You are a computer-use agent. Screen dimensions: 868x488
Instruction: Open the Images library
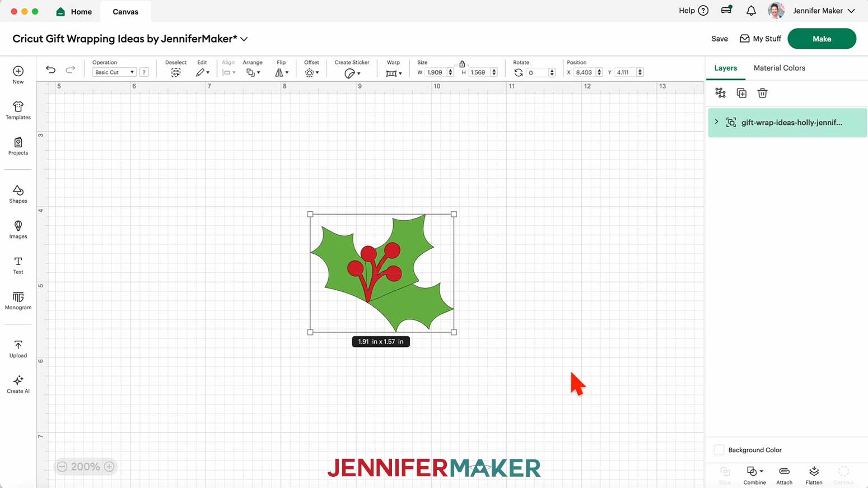[18, 230]
